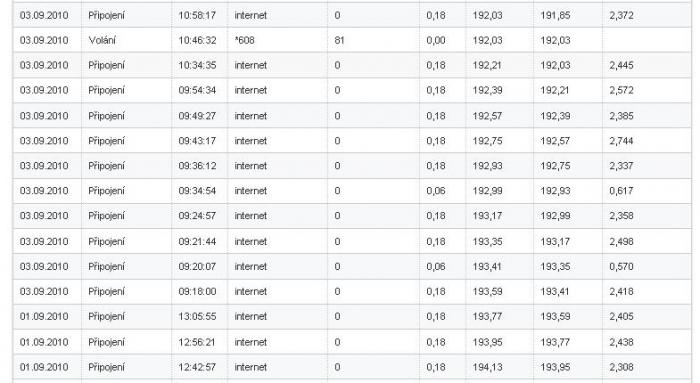
Task: Click the time 09:18:00
Action: coord(197,291)
